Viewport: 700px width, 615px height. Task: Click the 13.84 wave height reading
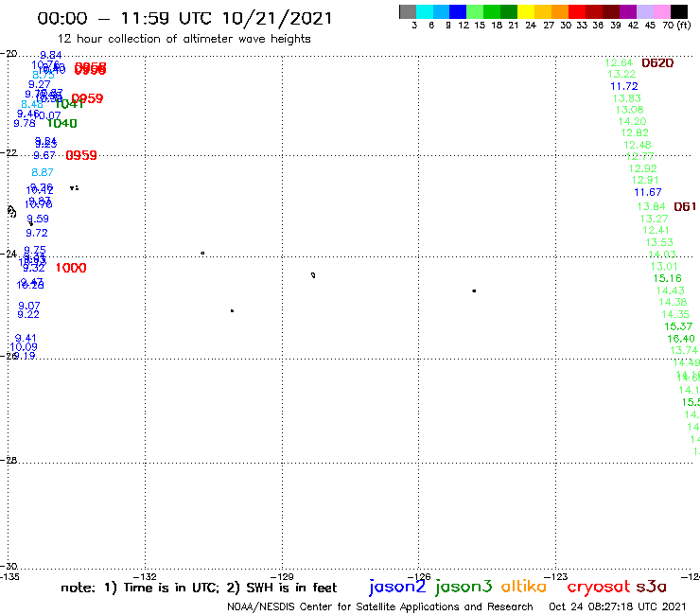pos(652,206)
